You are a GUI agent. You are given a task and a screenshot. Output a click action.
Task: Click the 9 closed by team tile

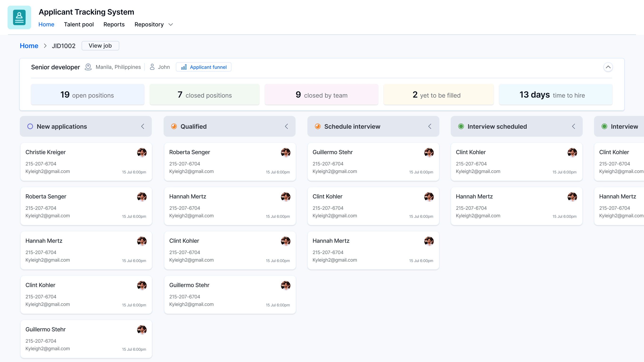pos(322,95)
